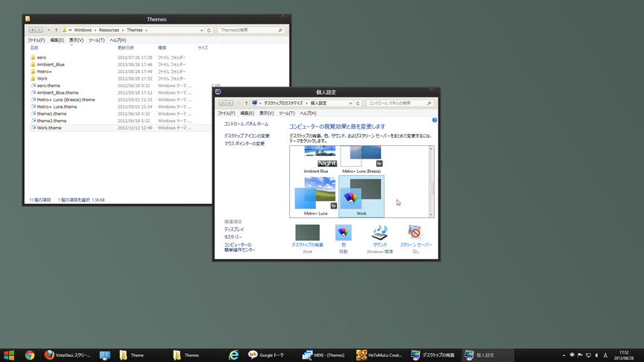Select the Metro+ folder
This screenshot has width=644, height=362.
(44, 72)
